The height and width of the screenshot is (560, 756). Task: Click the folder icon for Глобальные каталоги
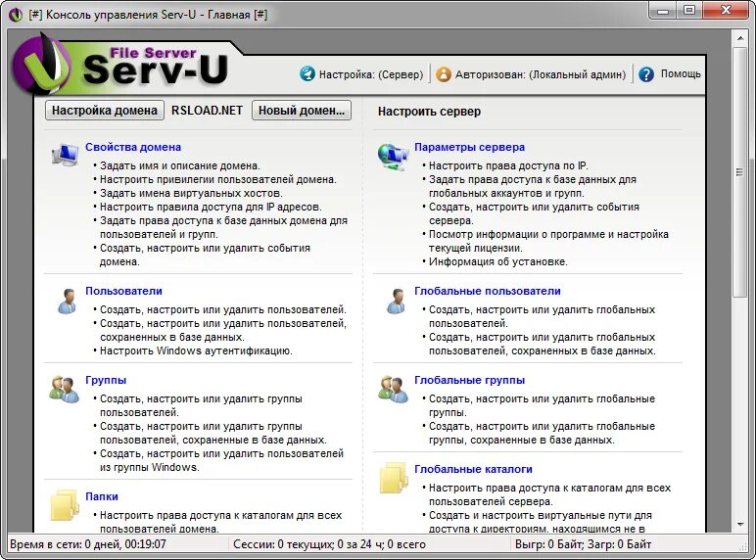(394, 478)
